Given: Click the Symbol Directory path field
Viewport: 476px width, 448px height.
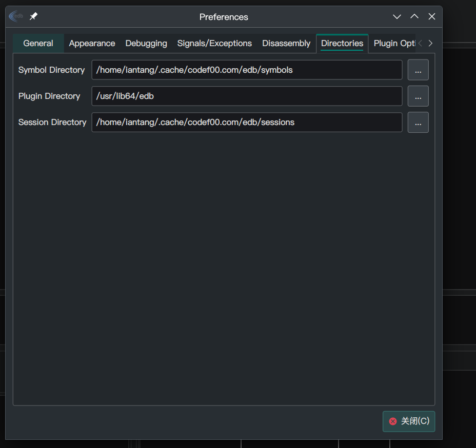Looking at the screenshot, I should (247, 70).
